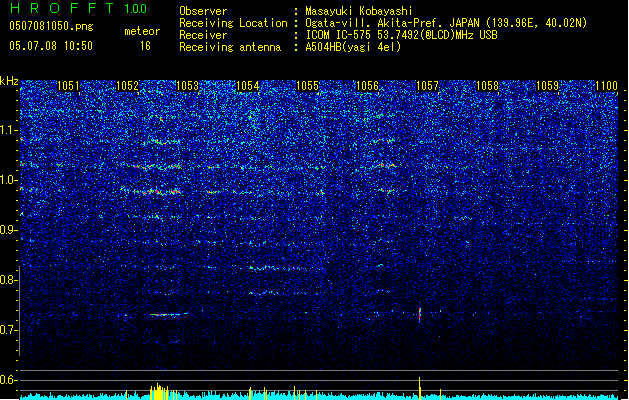Click the 1053 time axis marker
The image size is (629, 400).
pyautogui.click(x=188, y=86)
